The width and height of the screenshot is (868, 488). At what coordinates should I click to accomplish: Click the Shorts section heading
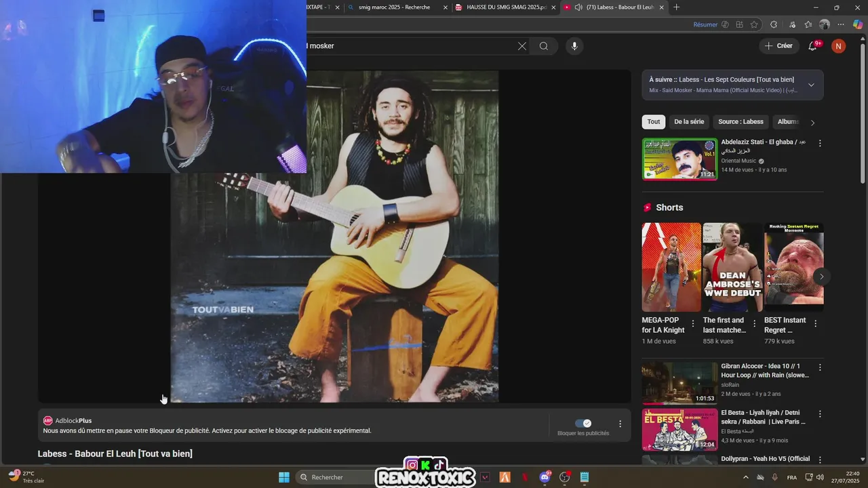tap(669, 207)
